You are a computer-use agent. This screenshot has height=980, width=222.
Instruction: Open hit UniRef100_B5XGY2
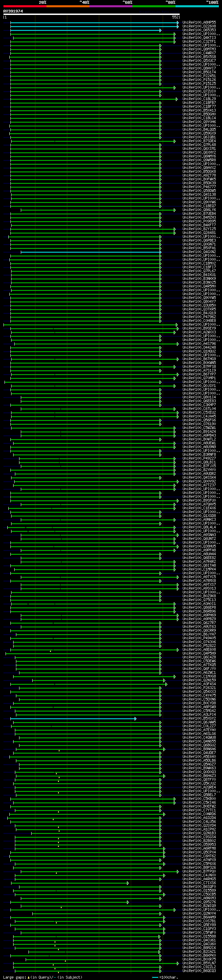click(199, 718)
